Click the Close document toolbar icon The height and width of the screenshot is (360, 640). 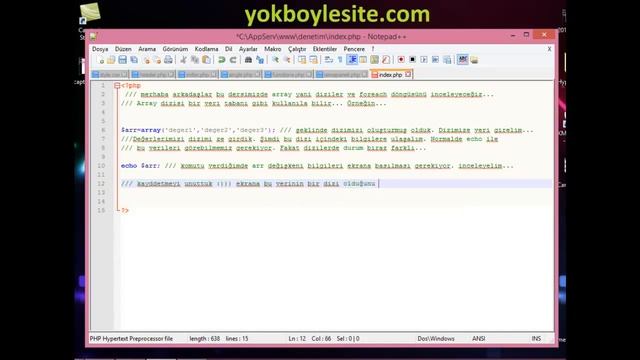tap(146, 60)
